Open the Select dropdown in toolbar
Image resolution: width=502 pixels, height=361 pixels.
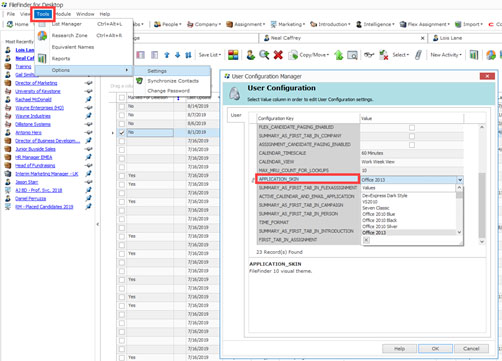click(x=401, y=55)
